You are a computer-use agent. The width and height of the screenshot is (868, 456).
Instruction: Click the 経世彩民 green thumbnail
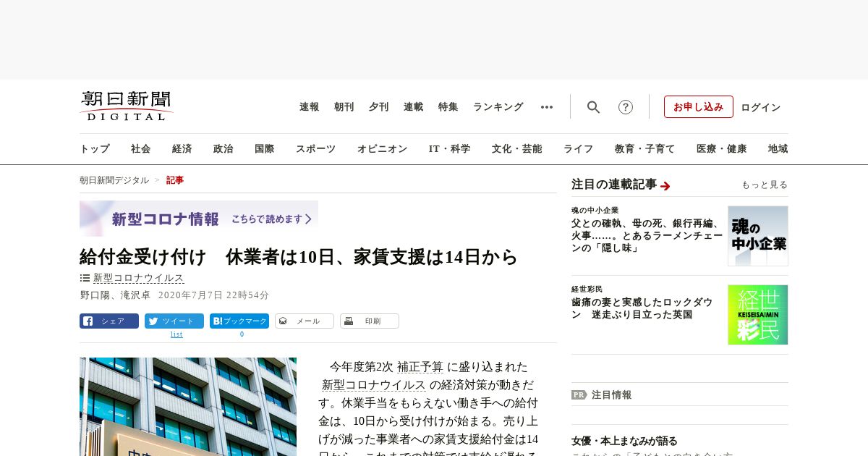pyautogui.click(x=758, y=315)
